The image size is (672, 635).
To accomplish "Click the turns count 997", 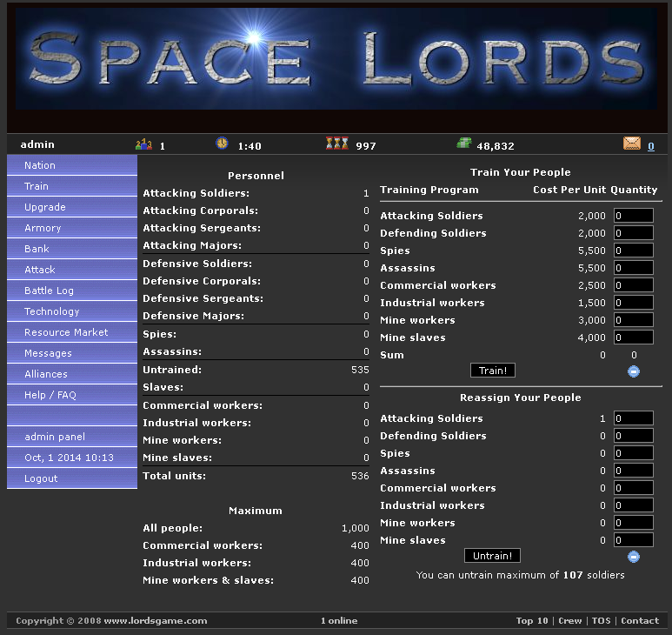I will tap(366, 146).
